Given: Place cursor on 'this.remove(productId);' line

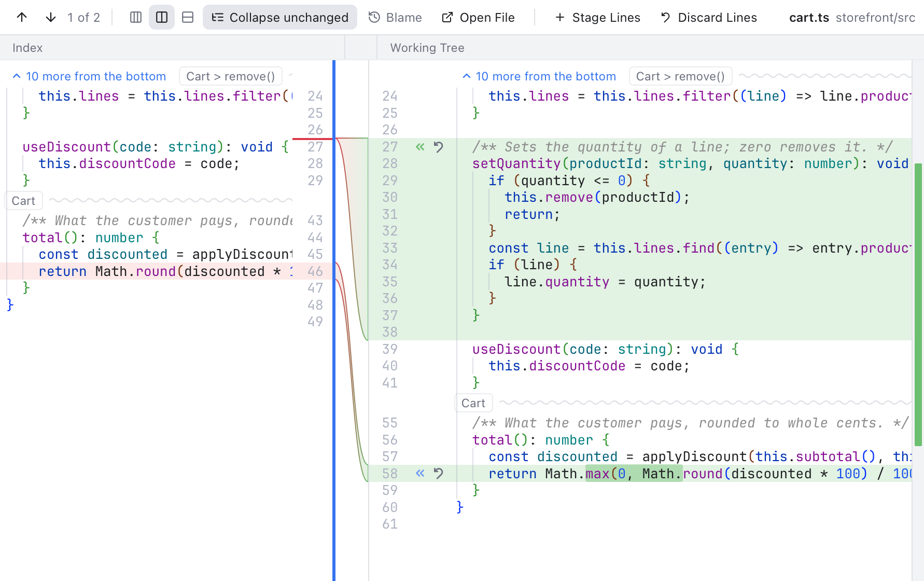Looking at the screenshot, I should tap(597, 198).
